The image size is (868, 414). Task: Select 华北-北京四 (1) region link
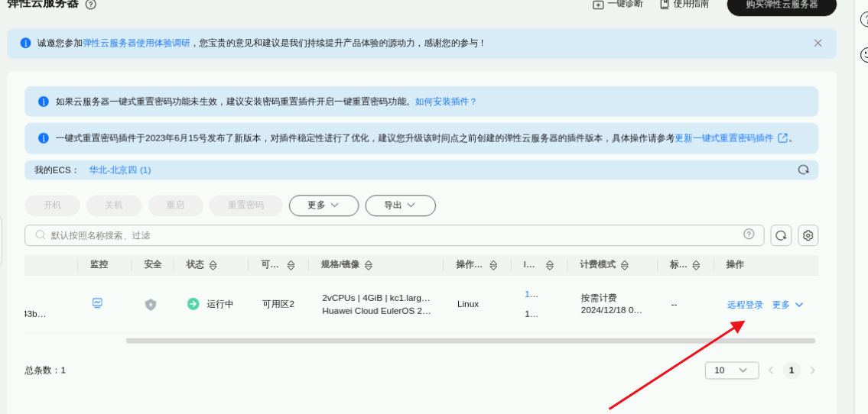tap(120, 170)
